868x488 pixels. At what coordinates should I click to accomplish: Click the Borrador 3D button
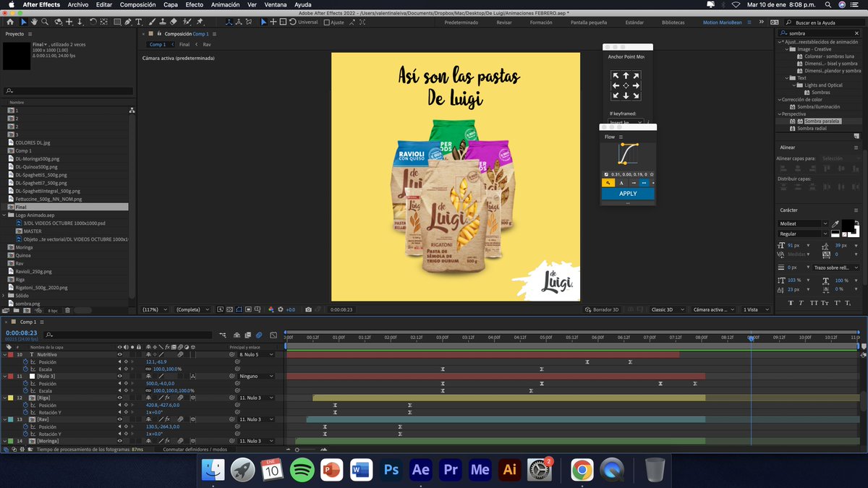click(603, 309)
